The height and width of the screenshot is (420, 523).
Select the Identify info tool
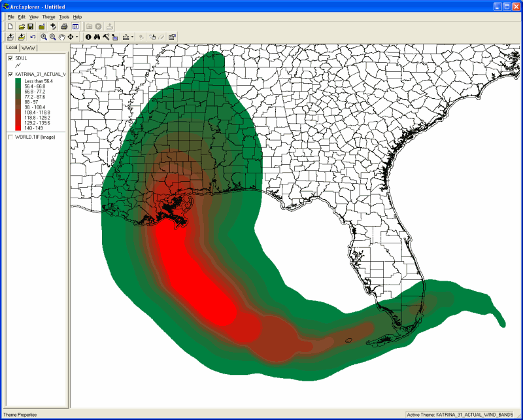click(x=88, y=37)
